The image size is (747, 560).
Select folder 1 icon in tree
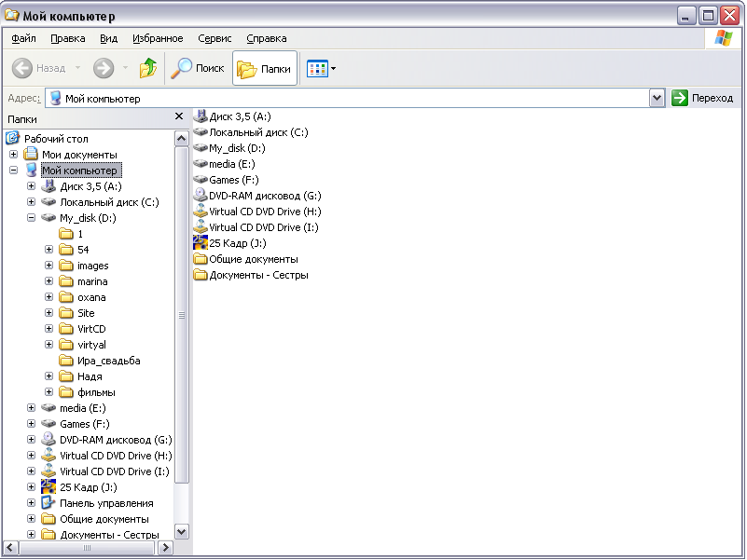pyautogui.click(x=65, y=234)
